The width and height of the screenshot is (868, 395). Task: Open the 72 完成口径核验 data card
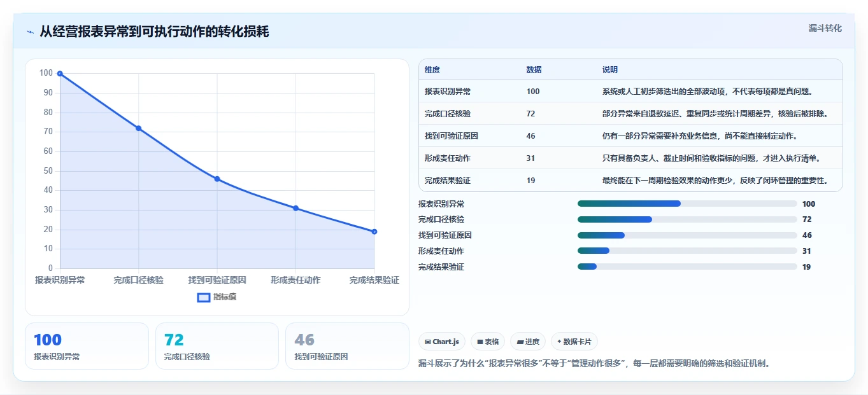click(x=217, y=346)
